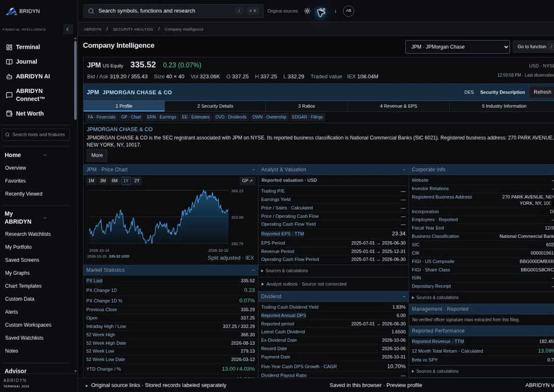Open Research Watchlists in sidebar
The image size is (554, 392).
pyautogui.click(x=28, y=234)
